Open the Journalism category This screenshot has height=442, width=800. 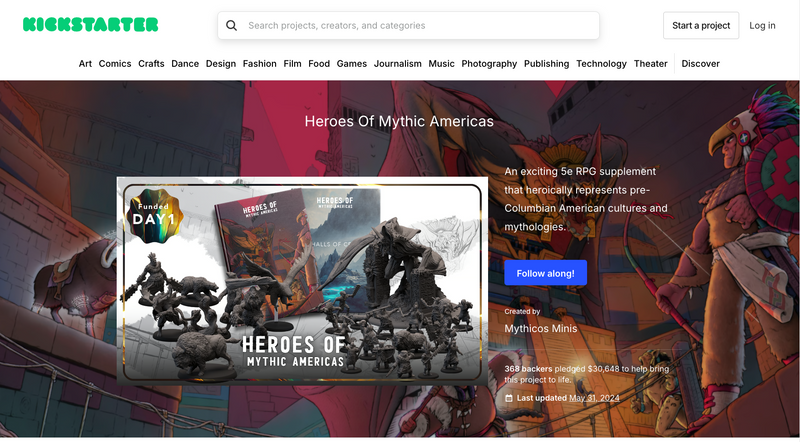[x=397, y=64]
